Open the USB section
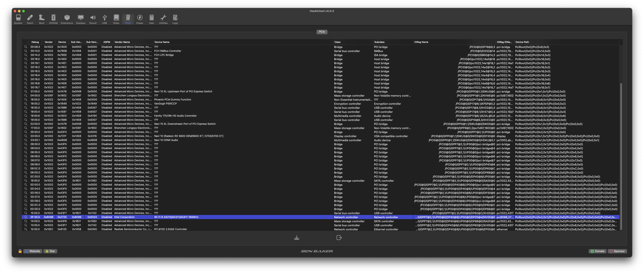Image resolution: width=644 pixels, height=273 pixels. click(x=104, y=19)
